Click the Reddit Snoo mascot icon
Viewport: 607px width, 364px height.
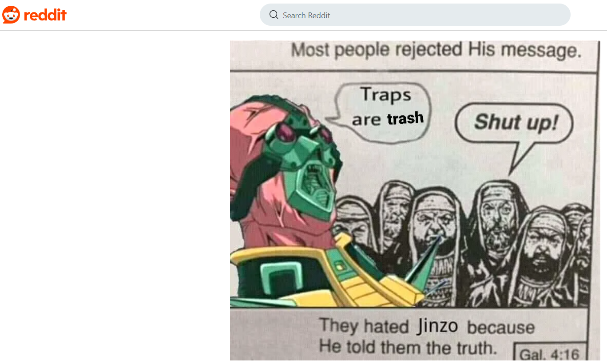coord(11,15)
